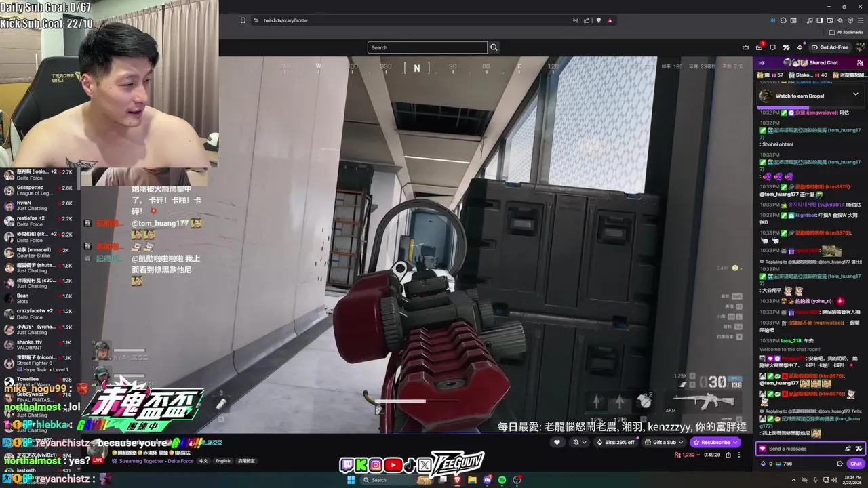The height and width of the screenshot is (488, 868).
Task: Click the 中文 stream tag
Action: pyautogui.click(x=203, y=461)
